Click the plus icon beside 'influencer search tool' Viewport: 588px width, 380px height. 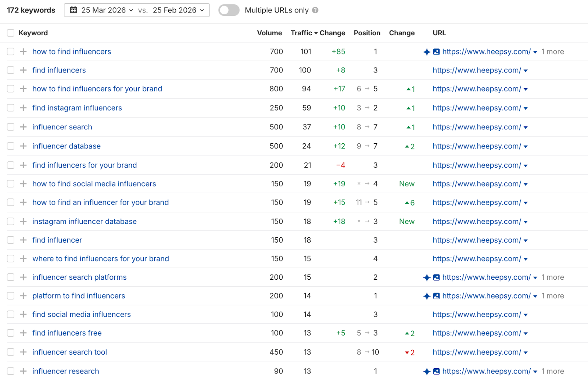pos(23,352)
